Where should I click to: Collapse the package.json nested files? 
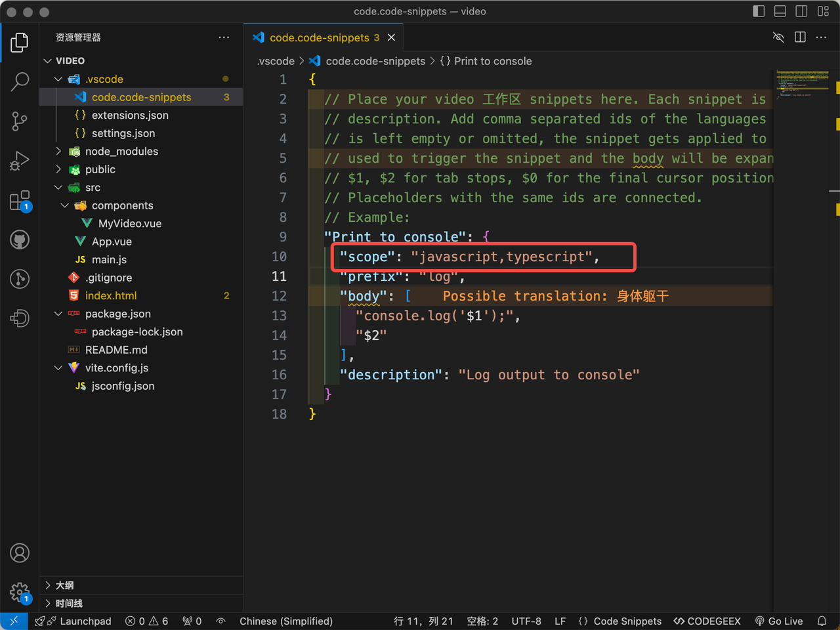pyautogui.click(x=58, y=314)
